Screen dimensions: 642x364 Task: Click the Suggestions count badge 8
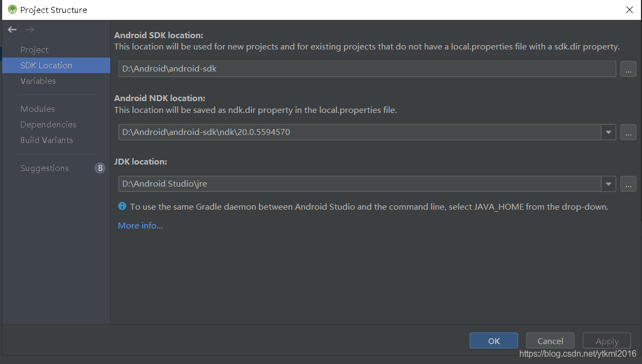(x=100, y=168)
